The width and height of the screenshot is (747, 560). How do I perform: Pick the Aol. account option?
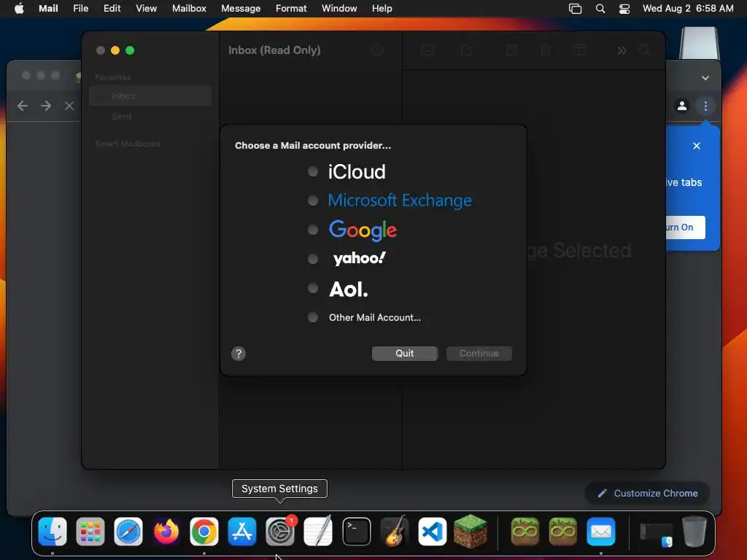point(313,288)
